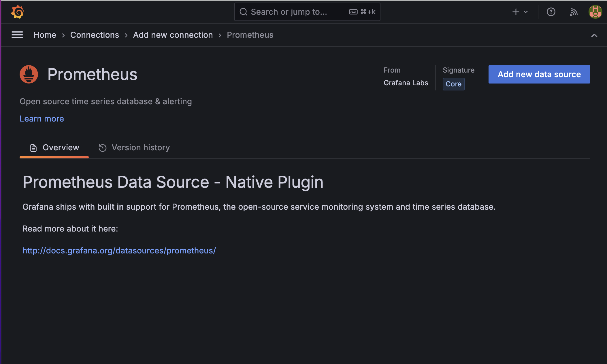Switch to the Overview tab
The width and height of the screenshot is (607, 364).
click(54, 148)
